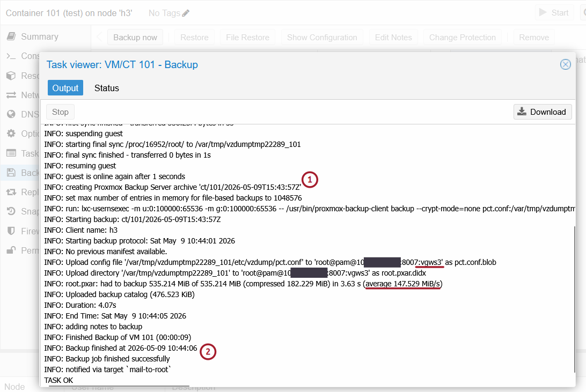Switch to the Status tab

106,88
